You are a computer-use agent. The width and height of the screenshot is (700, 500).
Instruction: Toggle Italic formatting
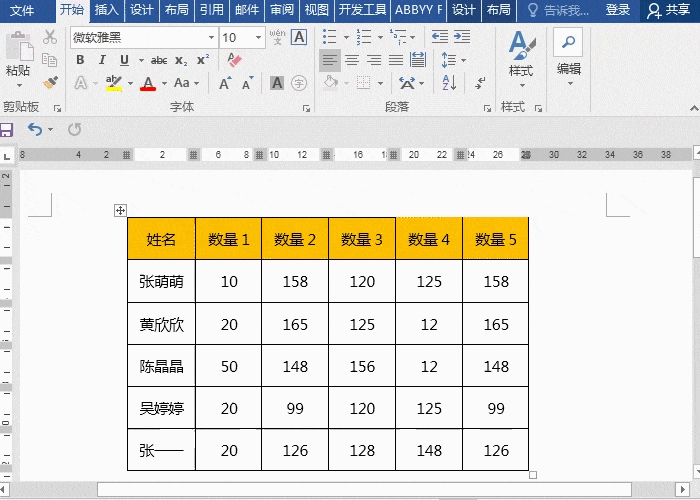(x=102, y=60)
